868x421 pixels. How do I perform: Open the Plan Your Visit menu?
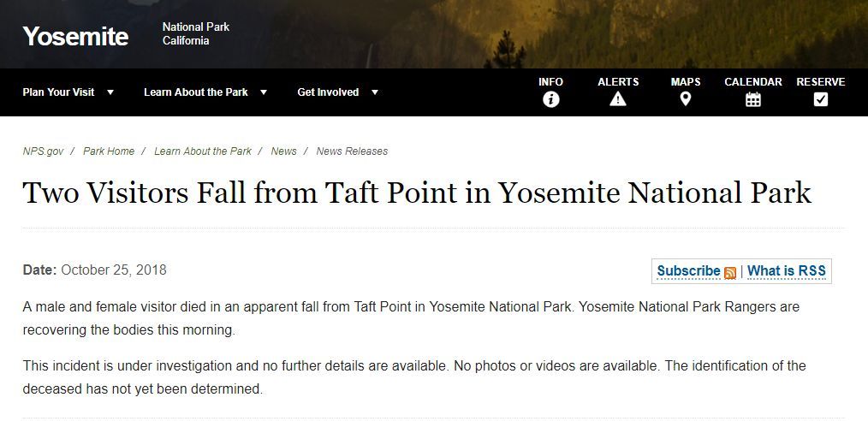point(58,92)
